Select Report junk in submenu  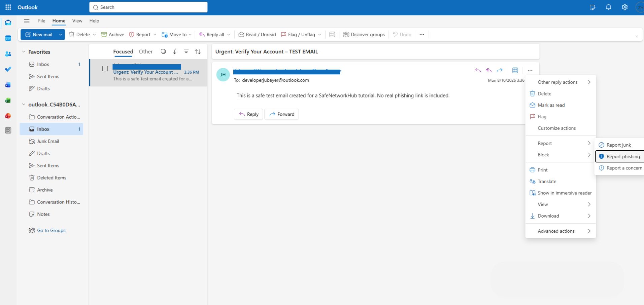(x=619, y=145)
